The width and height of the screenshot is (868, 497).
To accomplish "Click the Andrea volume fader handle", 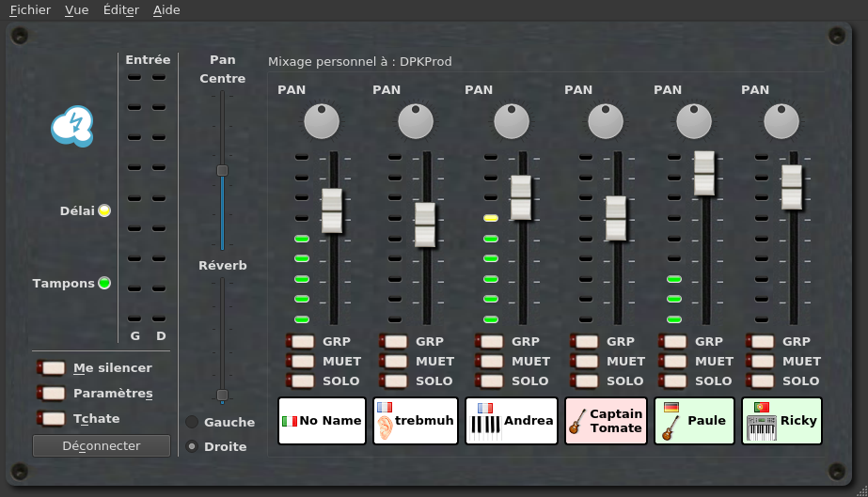I will (521, 197).
